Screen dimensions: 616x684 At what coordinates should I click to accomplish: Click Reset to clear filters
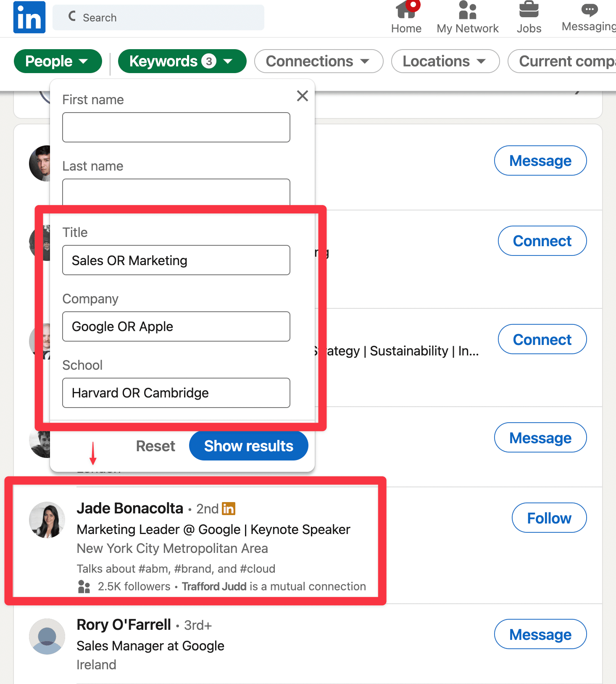click(155, 446)
